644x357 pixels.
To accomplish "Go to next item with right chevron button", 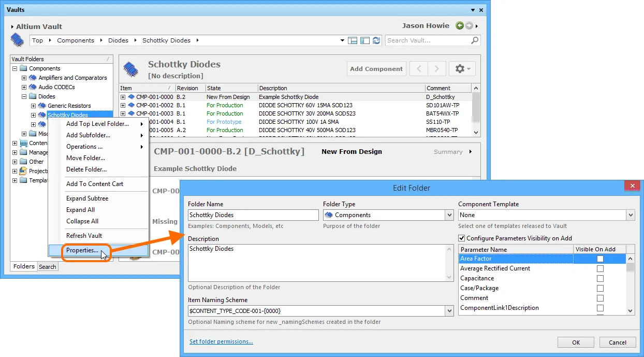I will pyautogui.click(x=436, y=69).
